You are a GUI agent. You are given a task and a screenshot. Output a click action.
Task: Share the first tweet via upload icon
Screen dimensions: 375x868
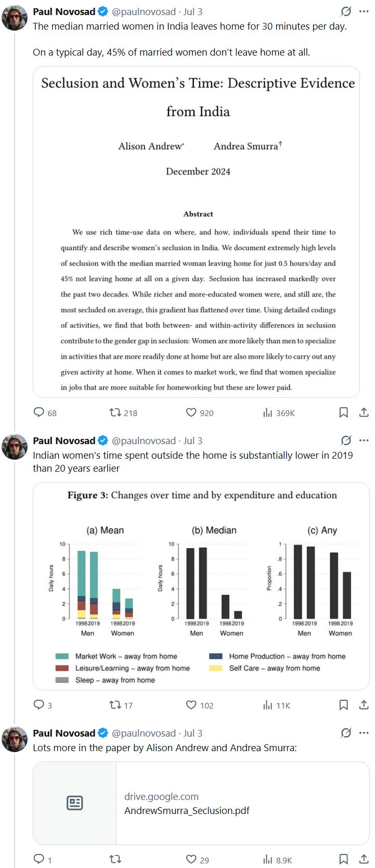[364, 413]
